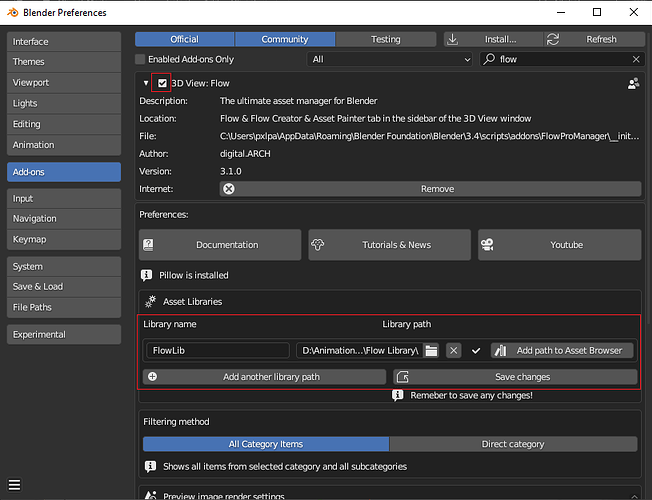Click the flow search field
Screen dimensions: 652x500
pyautogui.click(x=562, y=59)
